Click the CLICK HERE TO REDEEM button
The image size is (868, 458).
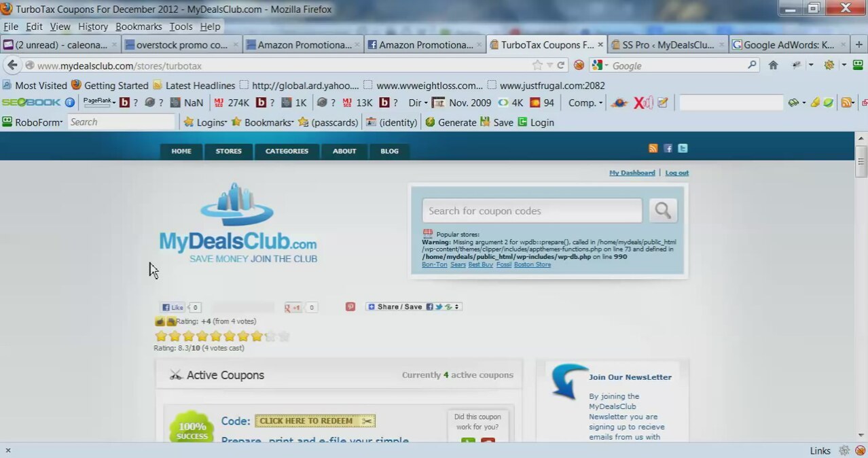click(315, 421)
